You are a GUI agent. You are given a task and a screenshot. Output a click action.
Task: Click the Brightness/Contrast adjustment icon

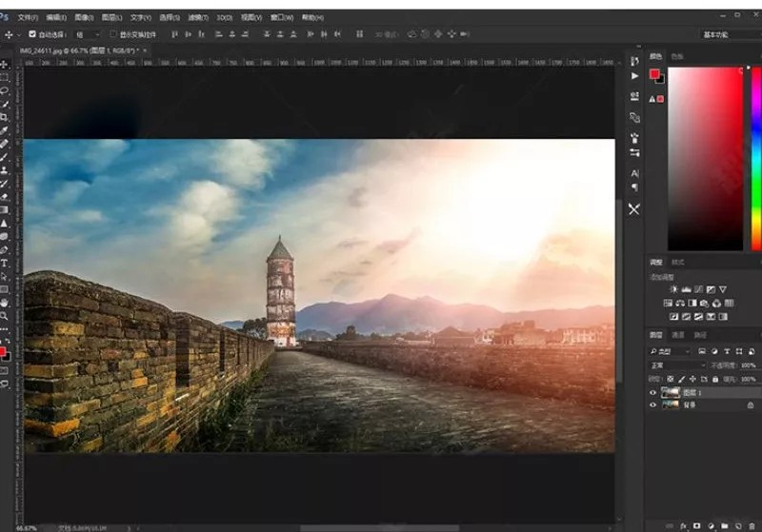tap(674, 289)
